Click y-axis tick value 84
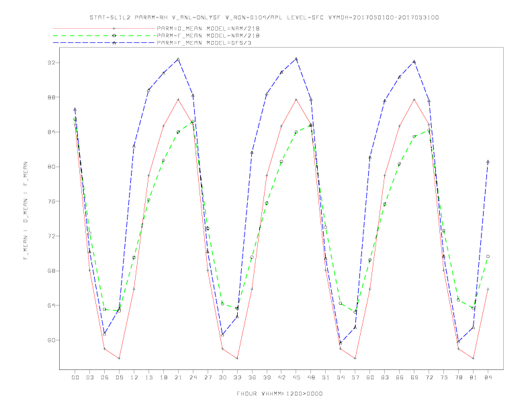The height and width of the screenshot is (411, 532). pyautogui.click(x=52, y=132)
